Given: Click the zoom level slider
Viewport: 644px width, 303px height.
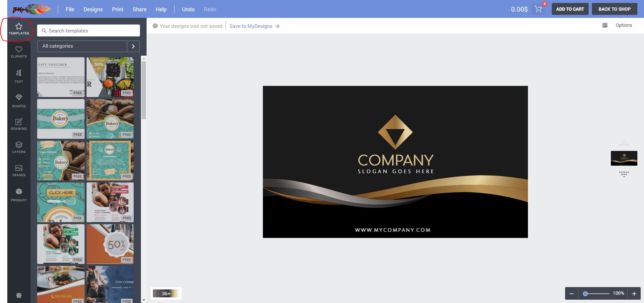Looking at the screenshot, I should (597, 294).
